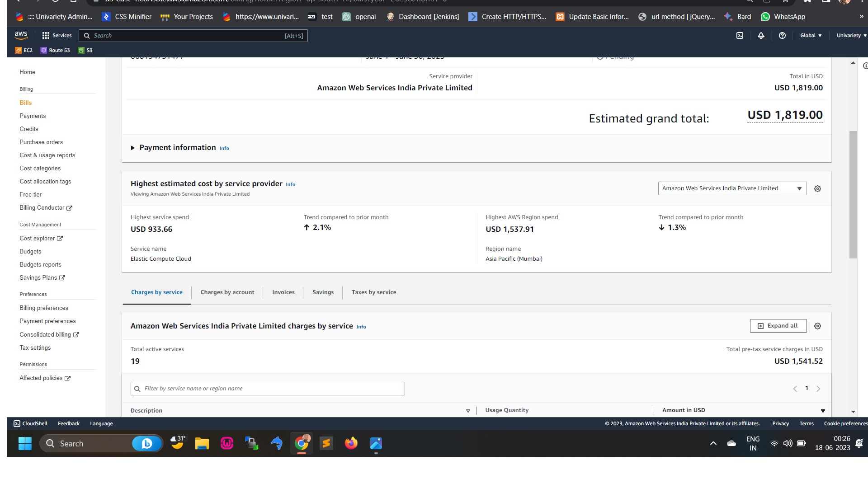Open WhatsApp bookmark

tap(783, 17)
